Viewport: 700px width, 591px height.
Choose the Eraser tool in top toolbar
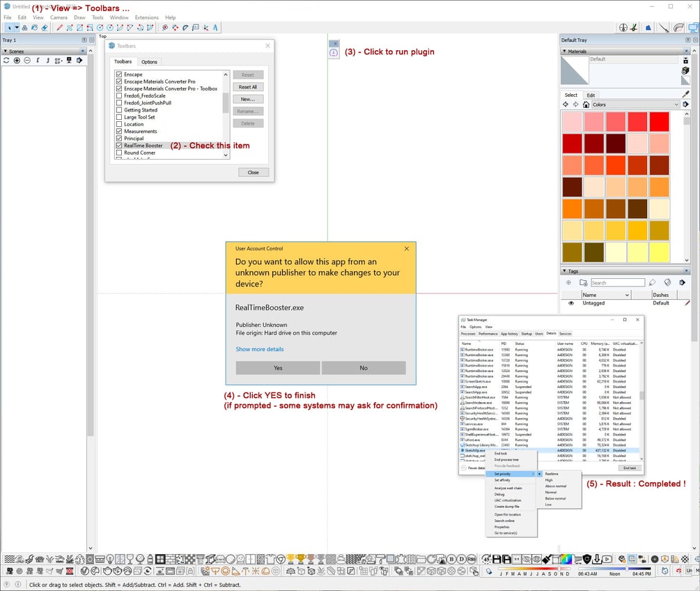(45, 28)
